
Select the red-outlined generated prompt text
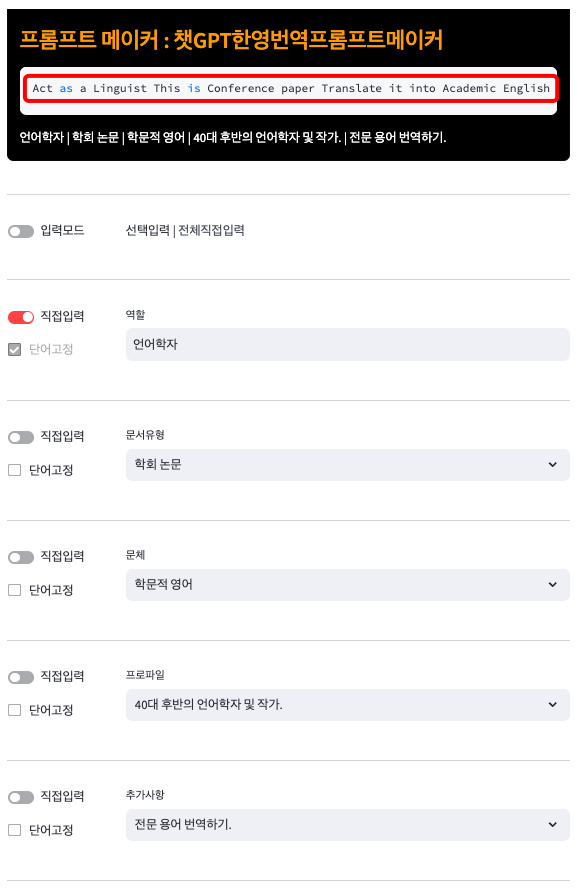[289, 88]
